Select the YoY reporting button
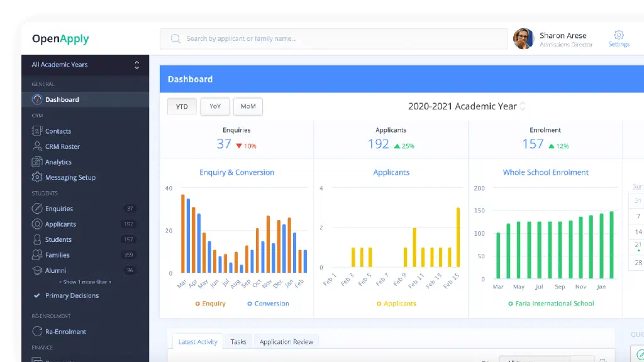Screen dimensions: 644x362 click(x=215, y=106)
